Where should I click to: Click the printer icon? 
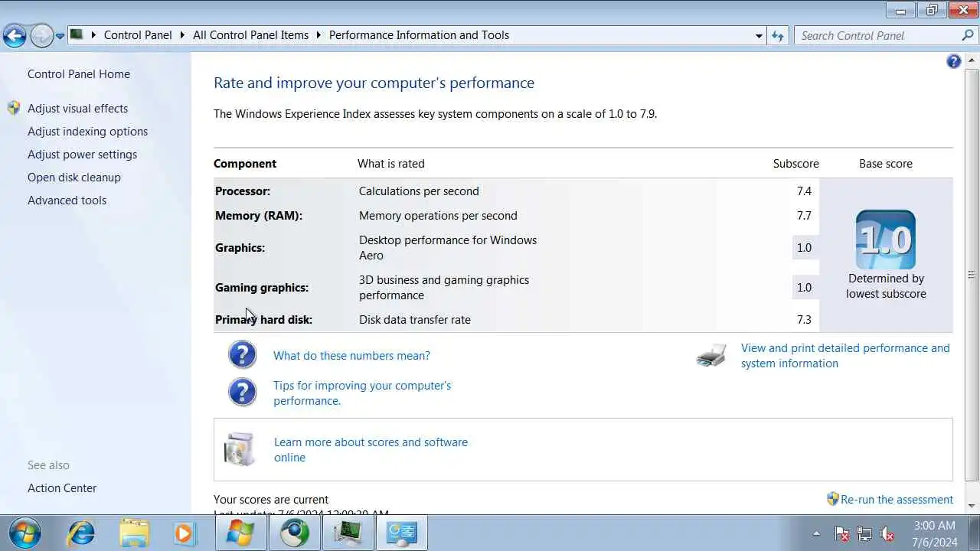pyautogui.click(x=711, y=356)
